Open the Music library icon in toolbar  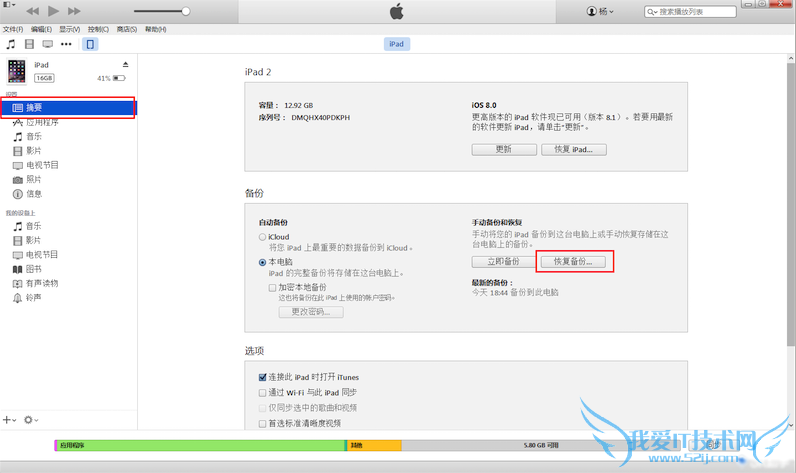pyautogui.click(x=11, y=44)
